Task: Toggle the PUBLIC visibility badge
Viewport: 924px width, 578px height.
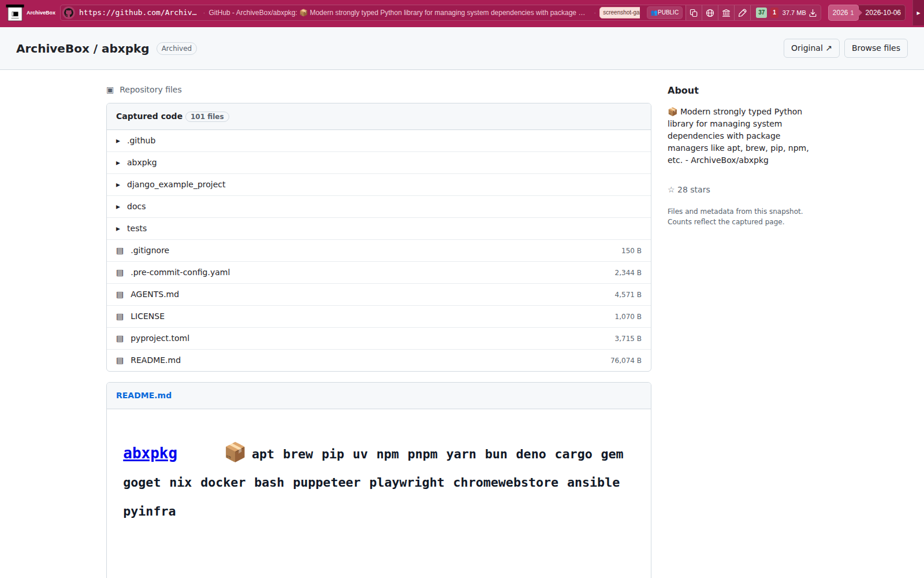Action: coord(665,13)
